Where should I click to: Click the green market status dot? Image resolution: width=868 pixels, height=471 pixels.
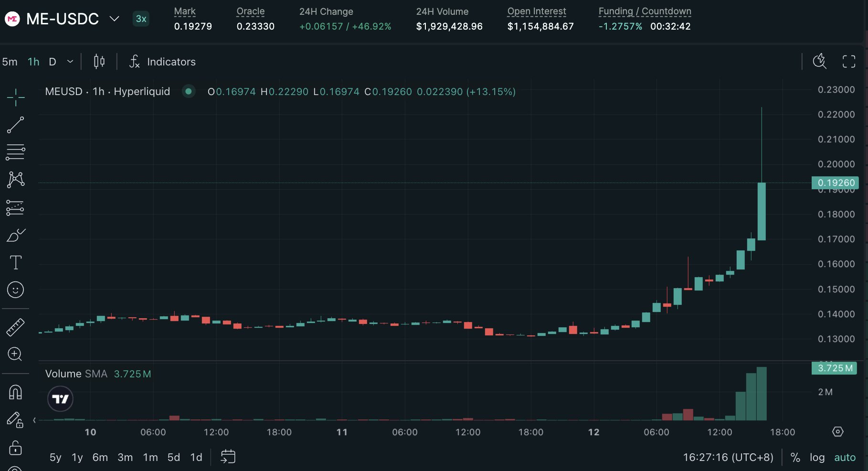click(189, 91)
